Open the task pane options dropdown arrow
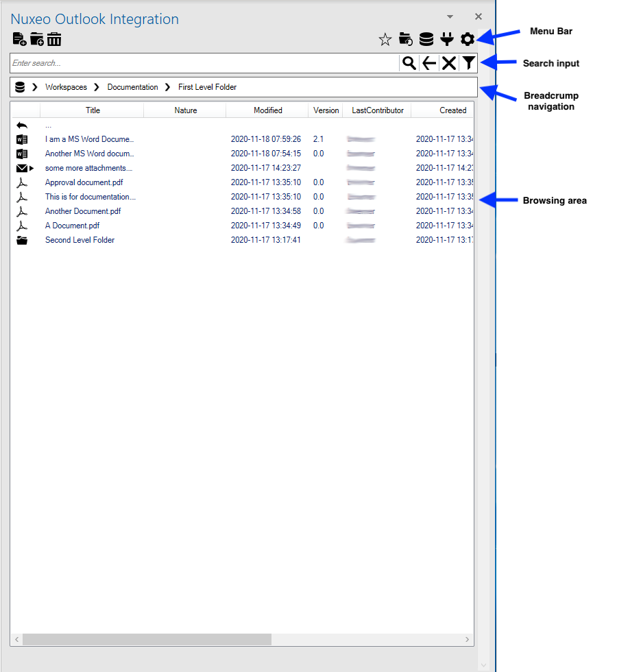This screenshot has width=617, height=672. click(x=450, y=16)
